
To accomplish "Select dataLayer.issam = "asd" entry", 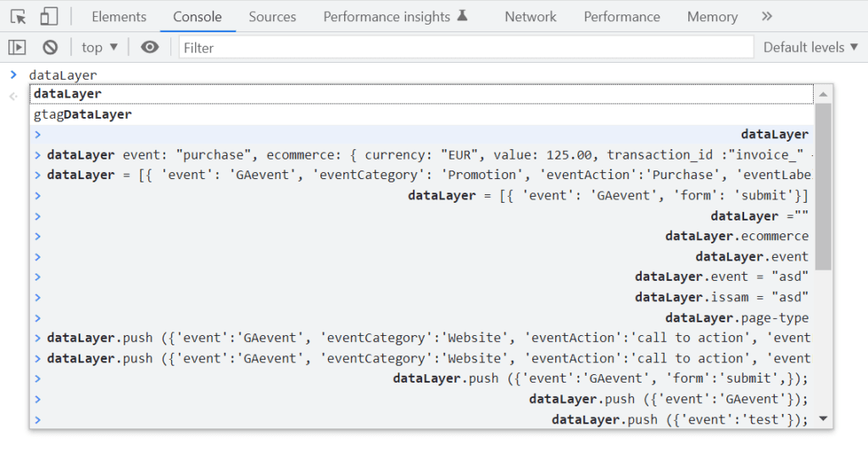I will (422, 298).
